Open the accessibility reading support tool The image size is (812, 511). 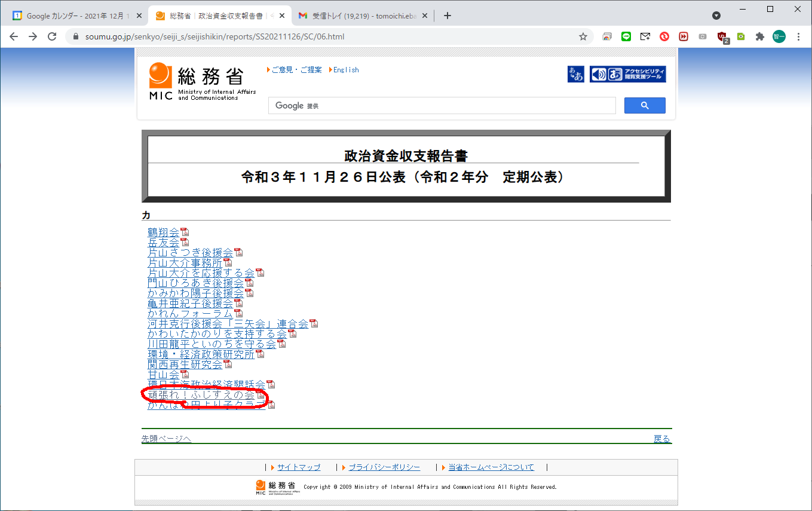(627, 74)
